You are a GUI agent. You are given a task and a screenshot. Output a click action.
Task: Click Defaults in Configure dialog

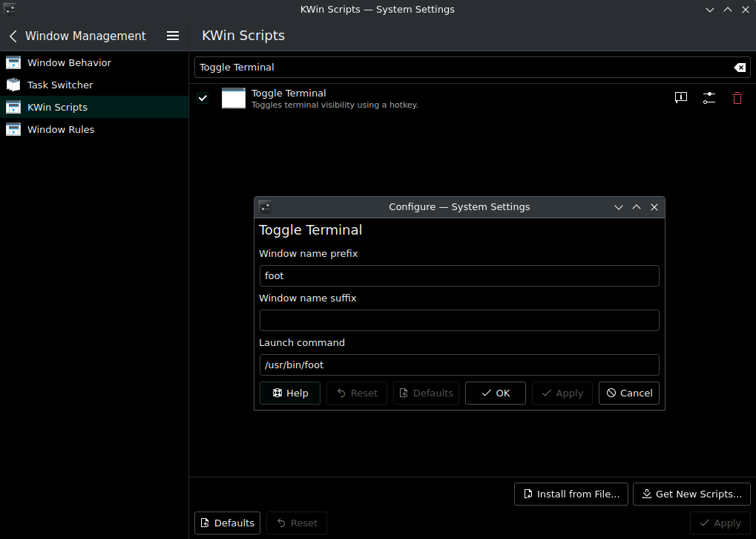point(426,393)
